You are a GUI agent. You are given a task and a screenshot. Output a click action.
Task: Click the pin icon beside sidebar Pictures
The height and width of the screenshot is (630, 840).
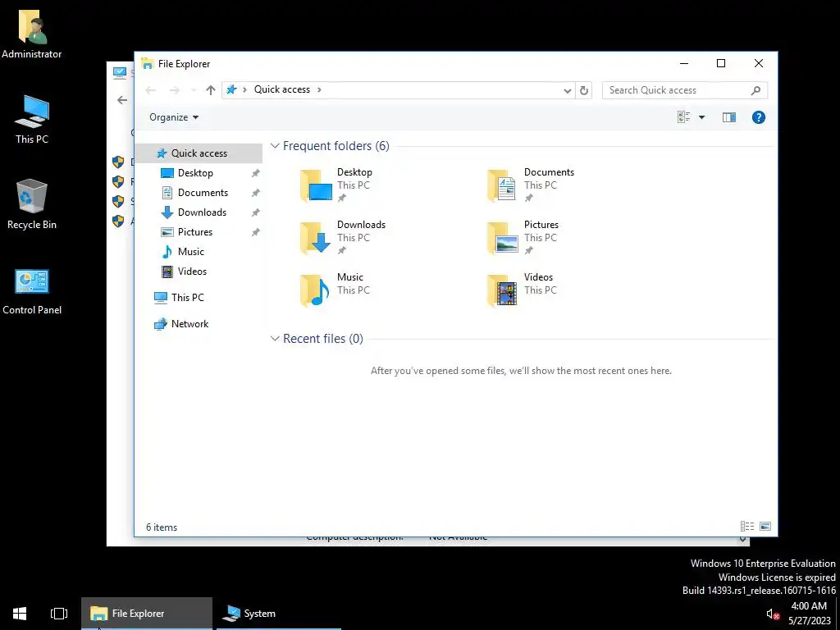pos(256,232)
